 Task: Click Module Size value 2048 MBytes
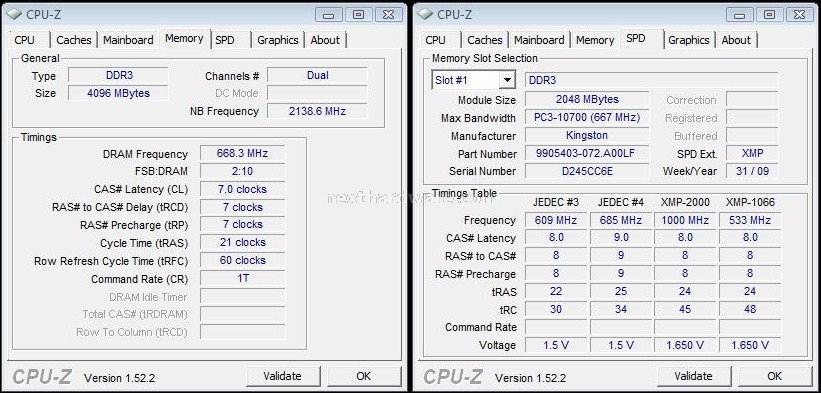(x=587, y=99)
